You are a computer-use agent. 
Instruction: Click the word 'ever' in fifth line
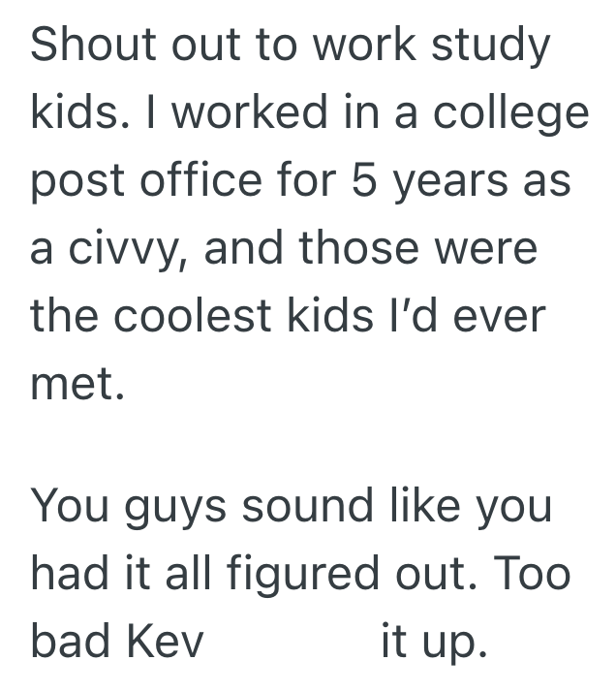tap(498, 318)
